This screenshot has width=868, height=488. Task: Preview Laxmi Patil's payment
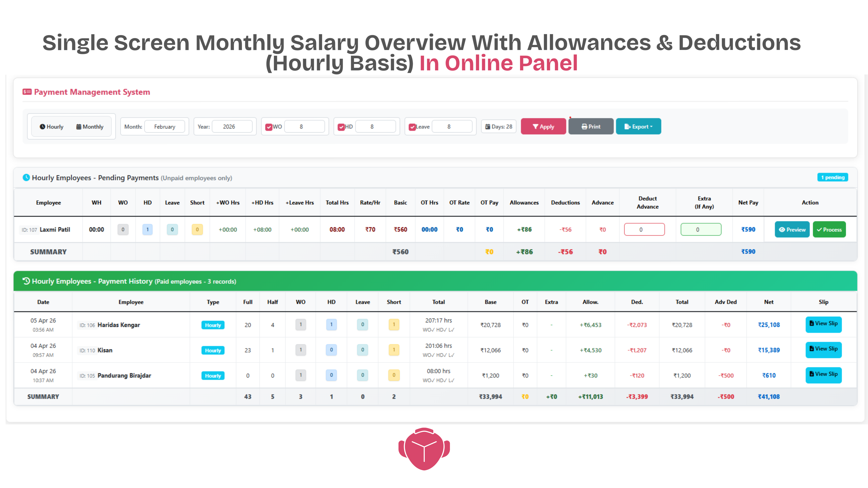coord(792,229)
